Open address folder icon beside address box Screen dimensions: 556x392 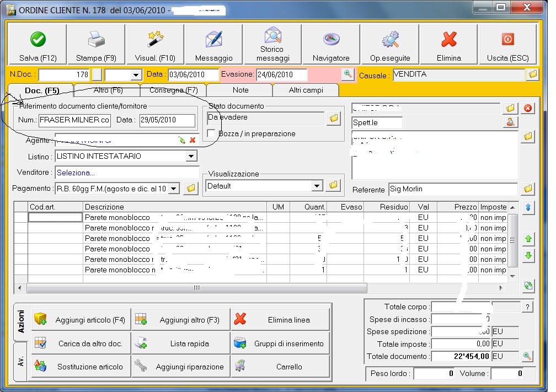tap(528, 137)
